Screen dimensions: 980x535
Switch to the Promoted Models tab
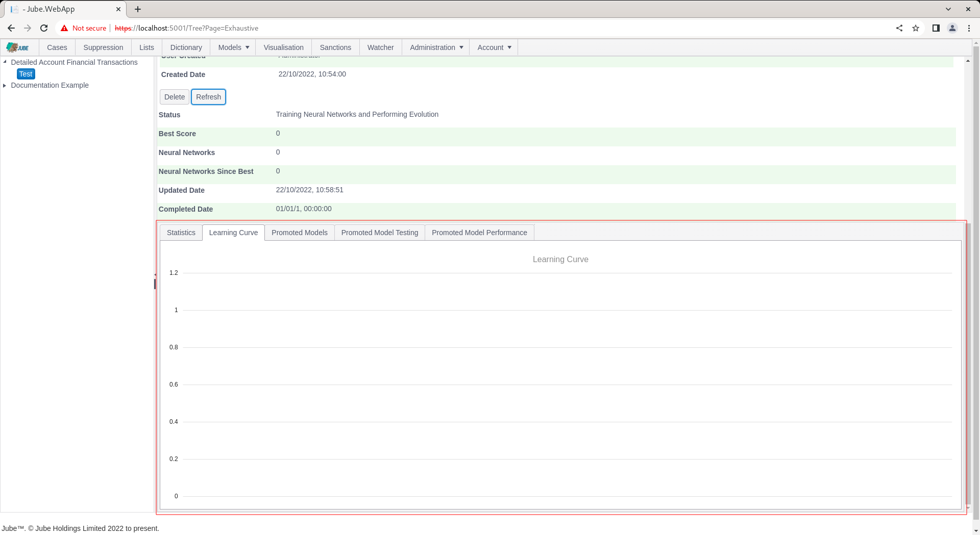pos(299,233)
